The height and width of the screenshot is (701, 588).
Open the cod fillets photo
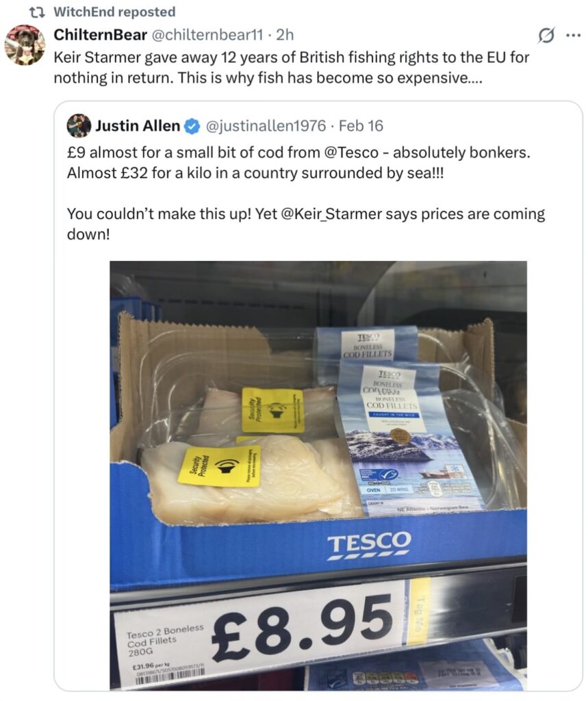click(x=318, y=475)
